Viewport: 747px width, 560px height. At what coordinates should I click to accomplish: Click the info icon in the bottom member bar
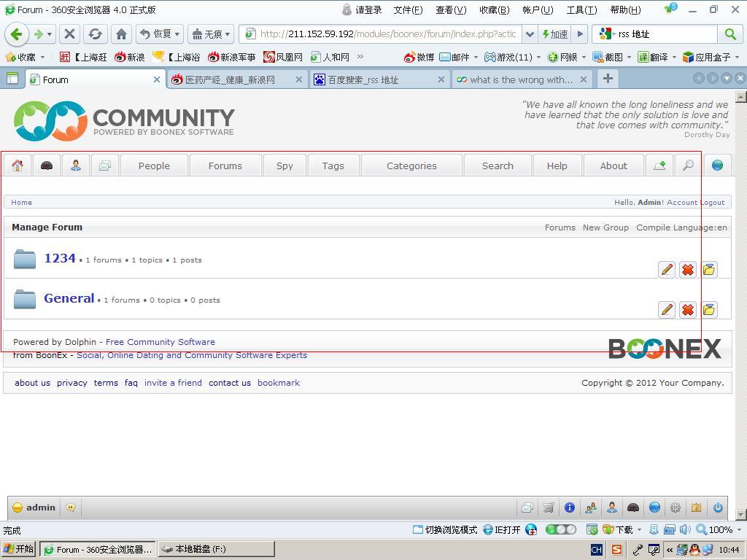coord(570,507)
